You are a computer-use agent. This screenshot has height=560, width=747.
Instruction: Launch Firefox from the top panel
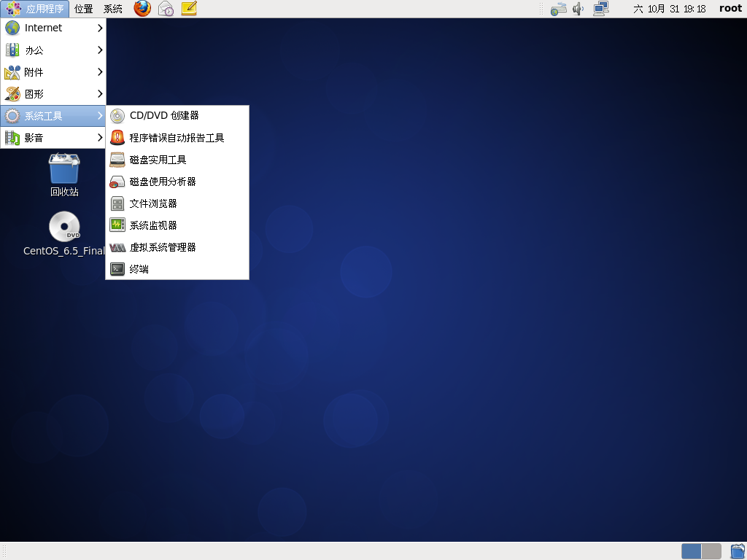142,9
